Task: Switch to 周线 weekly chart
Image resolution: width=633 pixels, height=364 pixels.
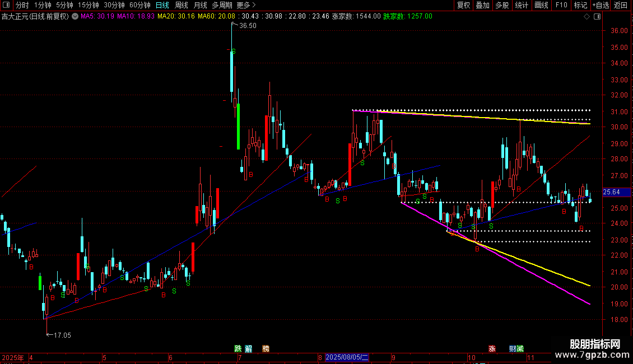Action: point(181,5)
